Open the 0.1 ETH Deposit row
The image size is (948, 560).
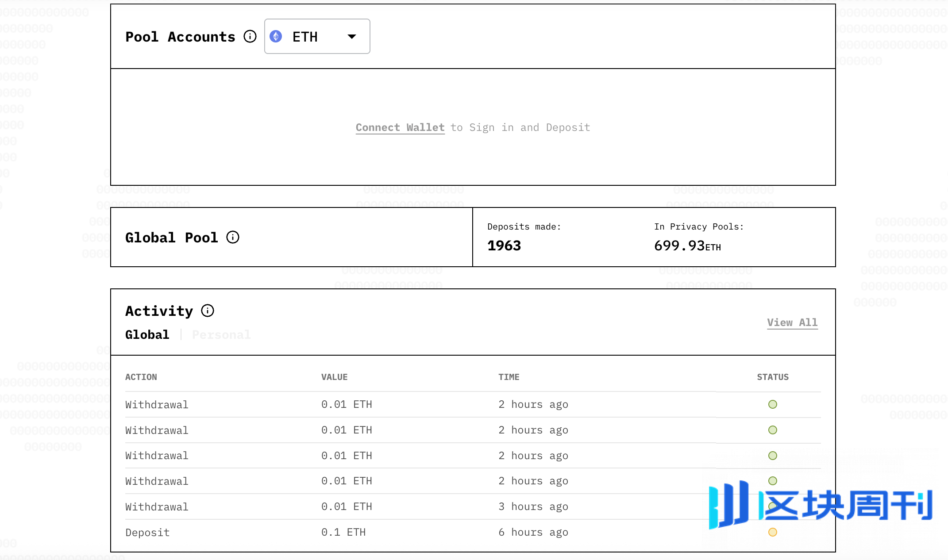pyautogui.click(x=343, y=532)
